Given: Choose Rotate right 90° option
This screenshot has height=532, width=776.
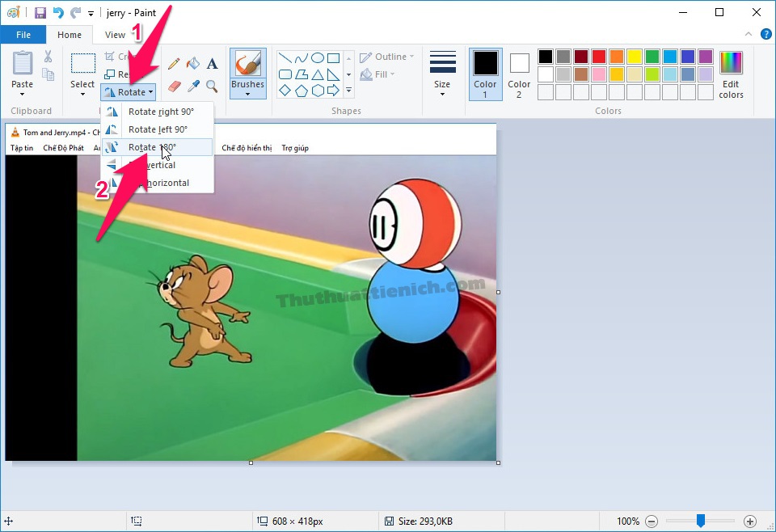Looking at the screenshot, I should click(x=161, y=112).
